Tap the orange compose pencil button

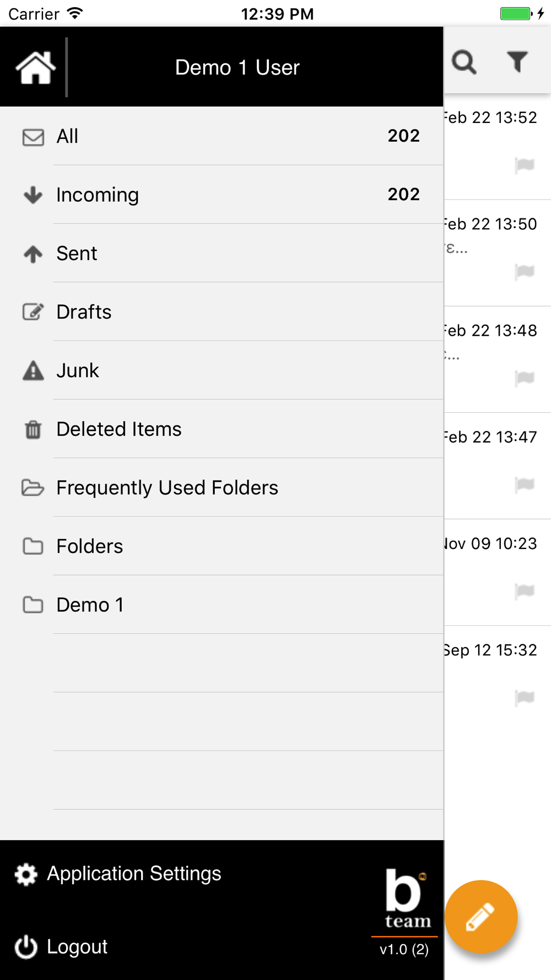(481, 917)
